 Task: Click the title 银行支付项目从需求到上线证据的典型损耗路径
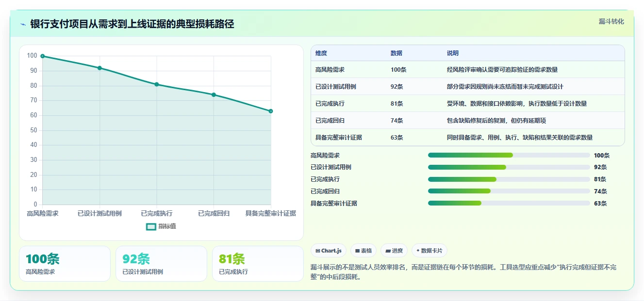(x=132, y=24)
